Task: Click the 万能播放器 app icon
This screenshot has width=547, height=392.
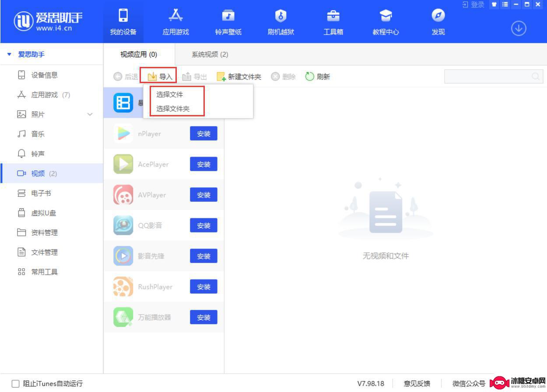Action: pos(123,317)
